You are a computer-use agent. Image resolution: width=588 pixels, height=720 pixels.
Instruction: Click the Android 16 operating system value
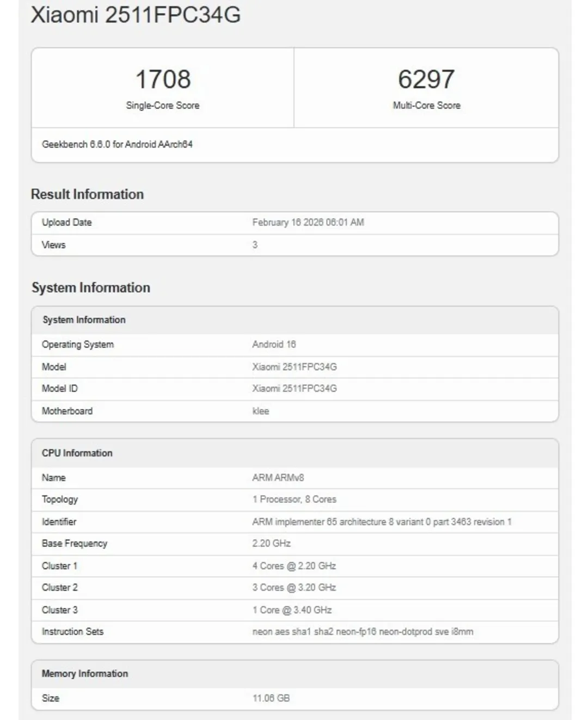(x=274, y=344)
